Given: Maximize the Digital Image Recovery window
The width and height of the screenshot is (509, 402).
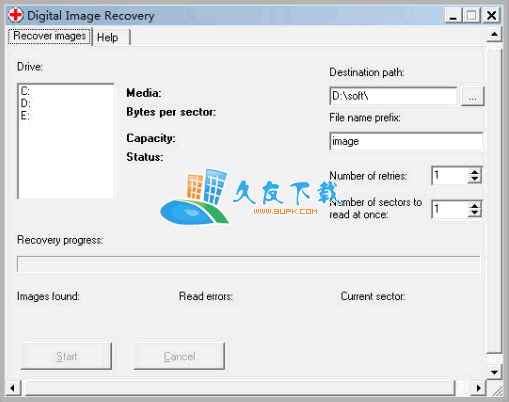Looking at the screenshot, I should click(x=471, y=15).
